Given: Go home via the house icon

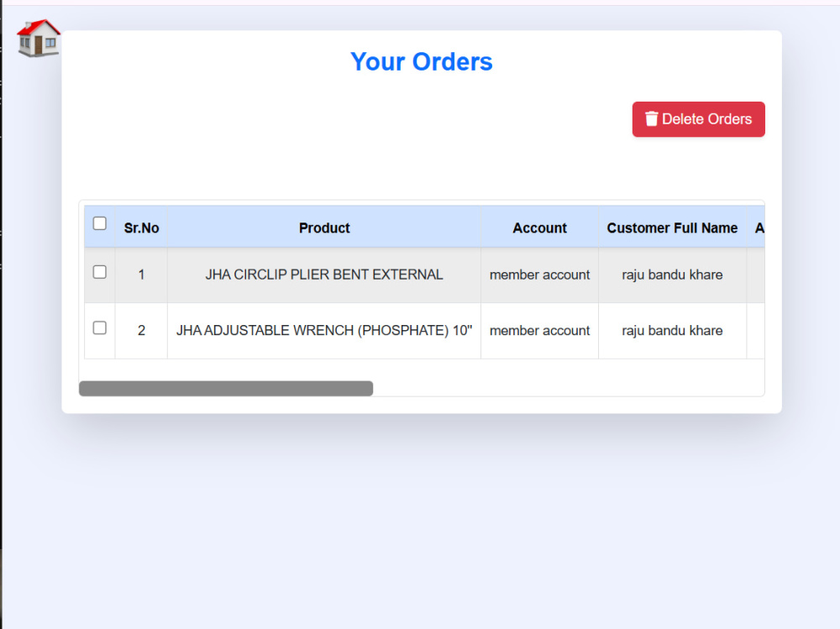Looking at the screenshot, I should pyautogui.click(x=39, y=38).
